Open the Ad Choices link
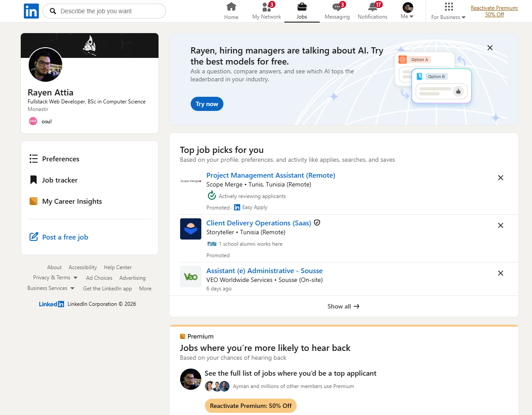Screen dimensions: 532x415 click(99, 278)
